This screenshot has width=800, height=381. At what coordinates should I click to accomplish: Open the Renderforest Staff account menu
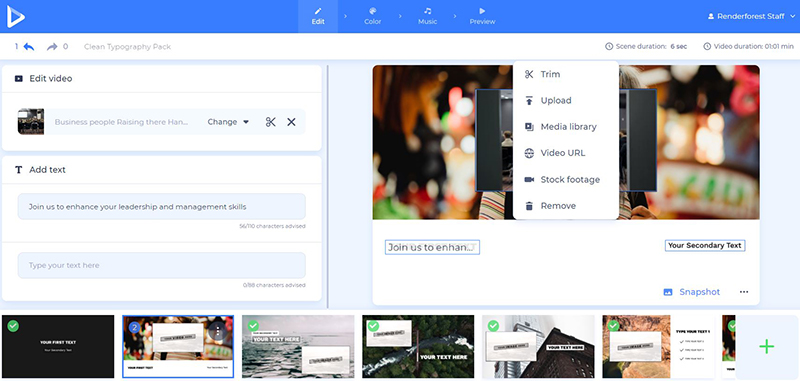click(x=751, y=16)
